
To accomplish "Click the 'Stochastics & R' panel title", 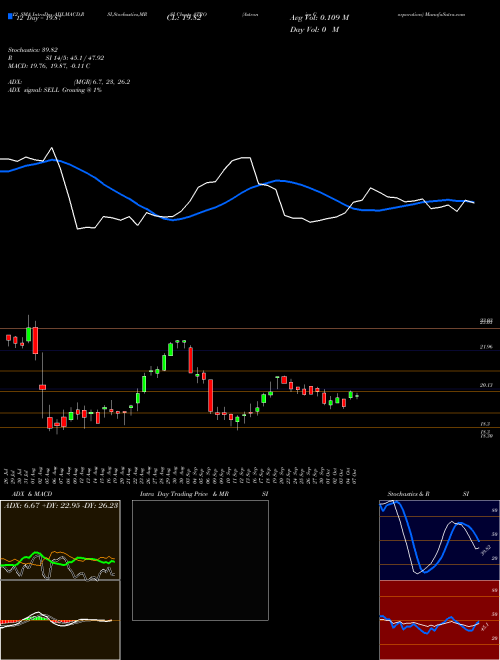I will click(x=408, y=494).
